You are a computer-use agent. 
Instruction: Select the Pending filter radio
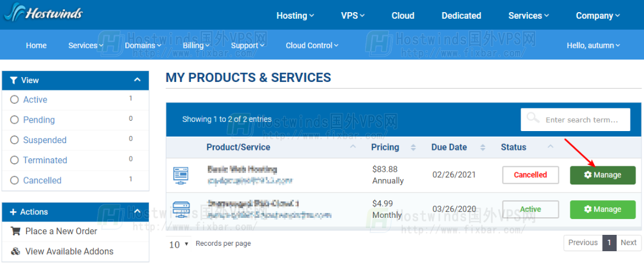[x=15, y=120]
